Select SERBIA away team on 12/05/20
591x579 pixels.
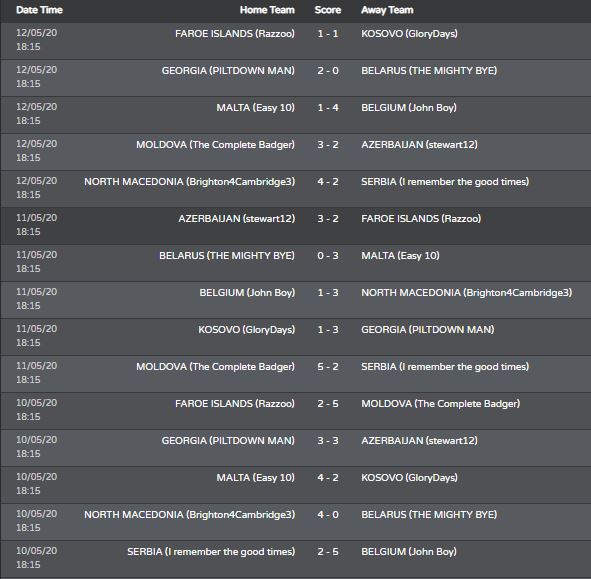click(x=445, y=182)
